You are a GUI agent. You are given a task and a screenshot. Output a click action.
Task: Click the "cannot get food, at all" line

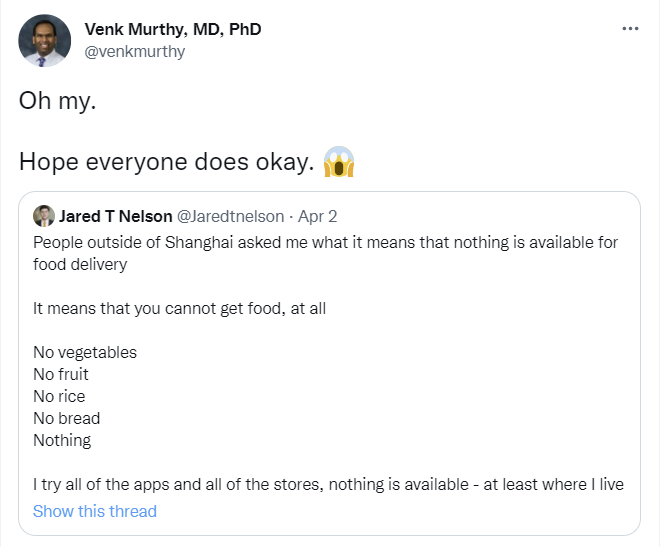coord(180,308)
